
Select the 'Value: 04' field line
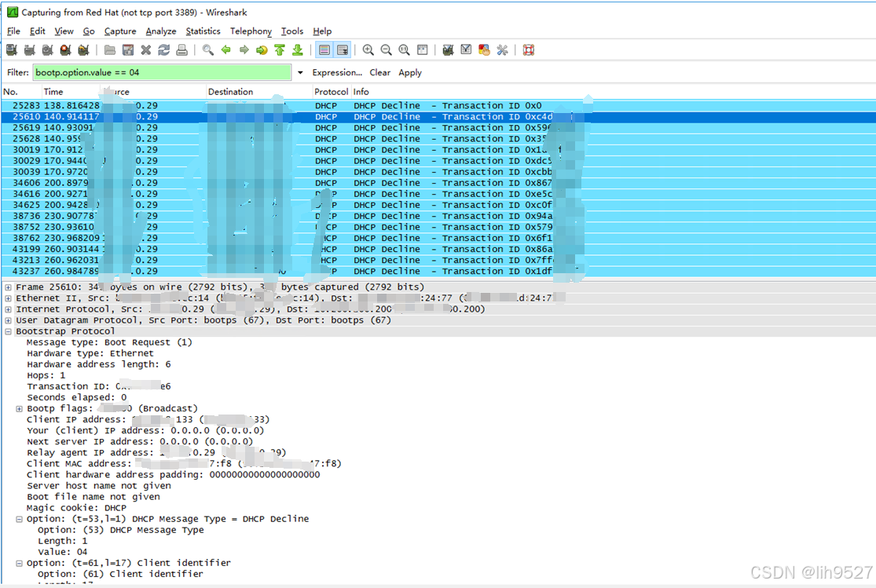pos(63,552)
